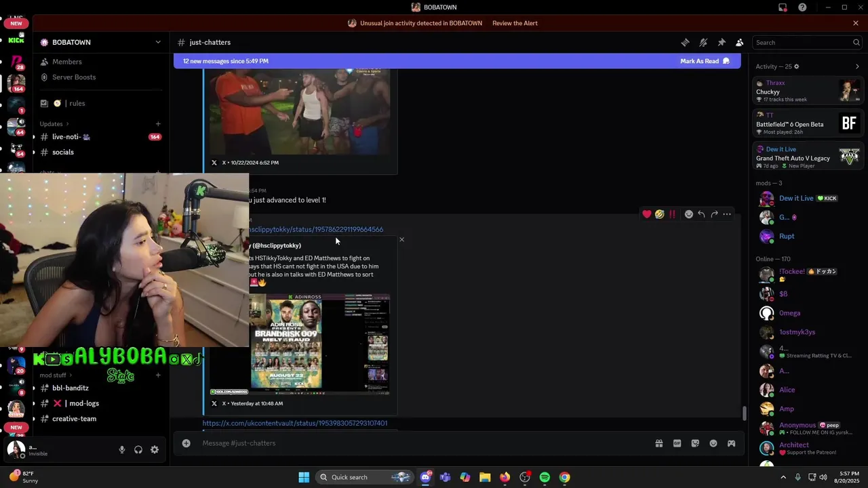
Task: Close the embed preview X button
Action: click(401, 239)
